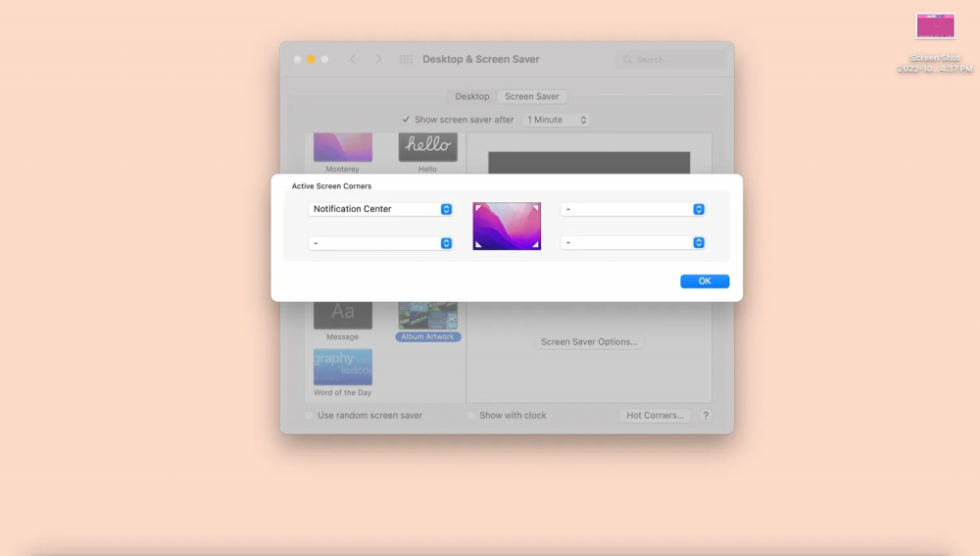Image resolution: width=980 pixels, height=556 pixels.
Task: Open the show-all grid icon
Action: (406, 60)
